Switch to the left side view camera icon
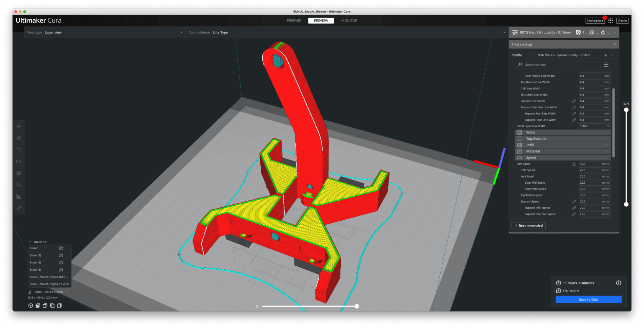 52,306
